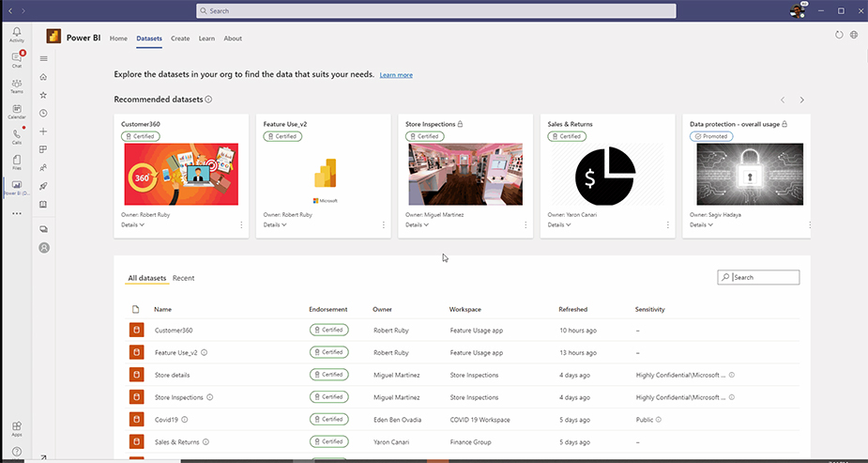The width and height of the screenshot is (868, 463).
Task: Select the Datasets tab
Action: [x=149, y=39]
